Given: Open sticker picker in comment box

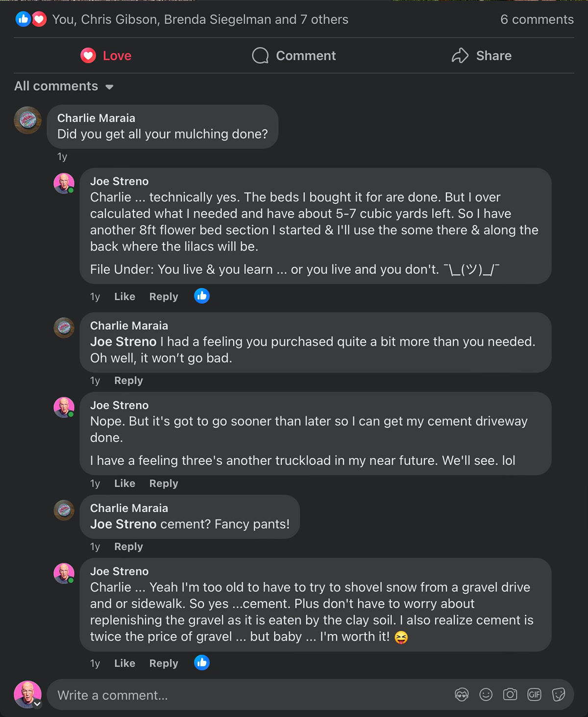Looking at the screenshot, I should (559, 694).
